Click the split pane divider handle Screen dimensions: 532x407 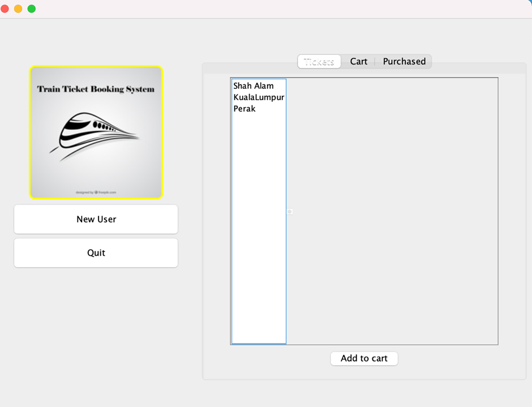(289, 211)
